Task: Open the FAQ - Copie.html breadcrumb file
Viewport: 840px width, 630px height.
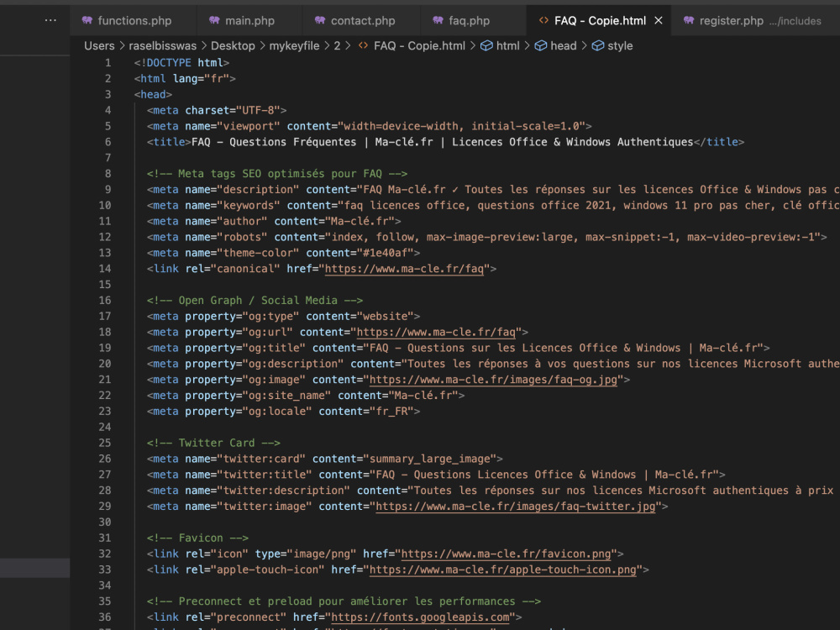Action: point(419,46)
